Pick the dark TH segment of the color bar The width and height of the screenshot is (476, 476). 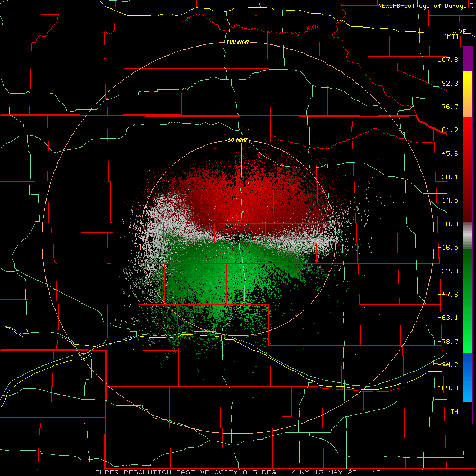[x=467, y=412]
